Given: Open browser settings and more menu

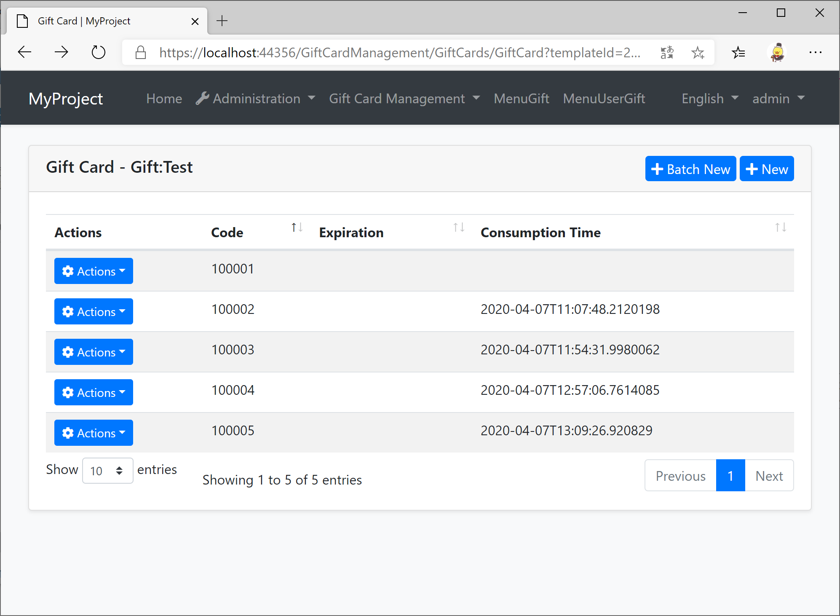Looking at the screenshot, I should [816, 53].
